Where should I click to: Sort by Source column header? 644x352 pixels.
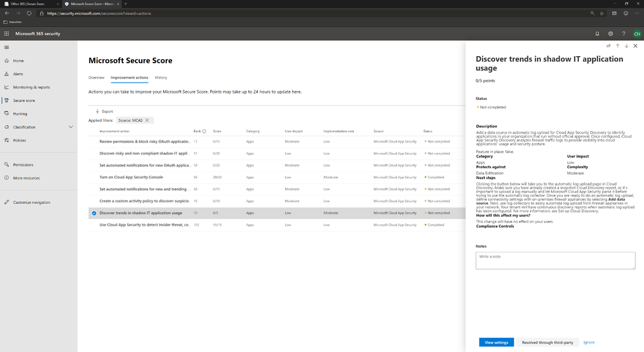(x=378, y=132)
